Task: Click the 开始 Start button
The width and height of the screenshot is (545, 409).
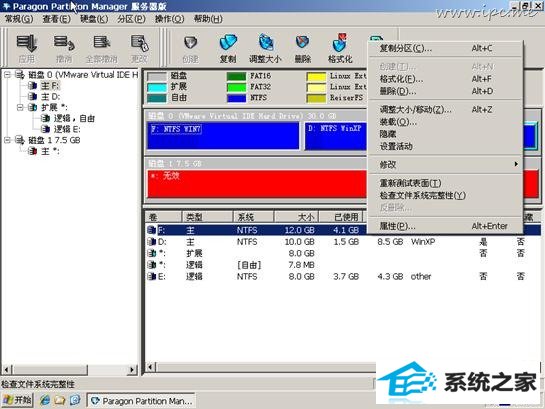Action: coord(17,400)
